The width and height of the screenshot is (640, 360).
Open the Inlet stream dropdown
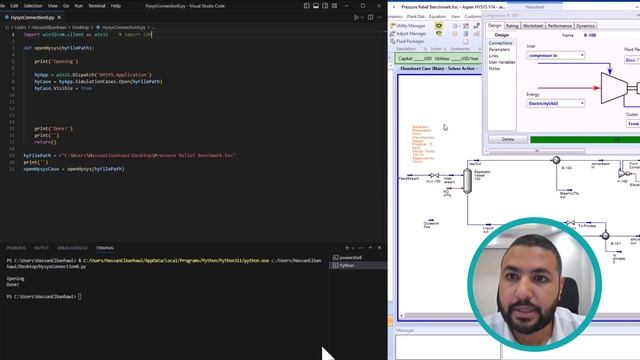pyautogui.click(x=582, y=55)
